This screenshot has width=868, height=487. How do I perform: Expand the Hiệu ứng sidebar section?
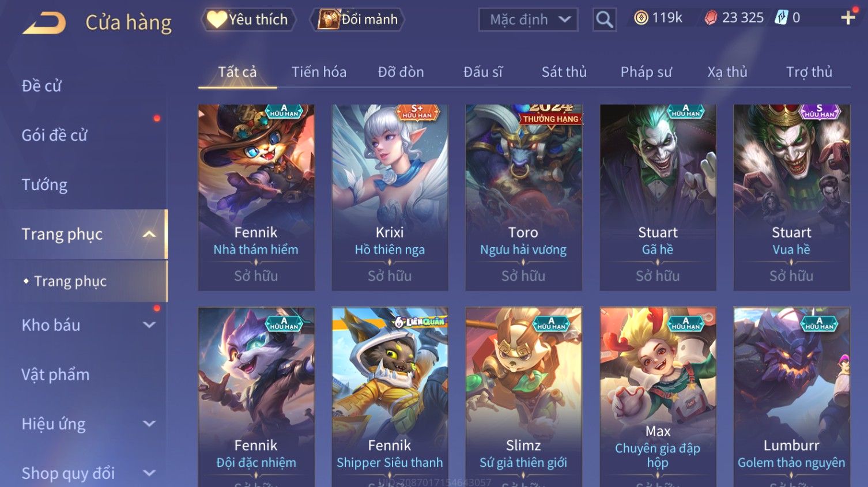click(149, 424)
